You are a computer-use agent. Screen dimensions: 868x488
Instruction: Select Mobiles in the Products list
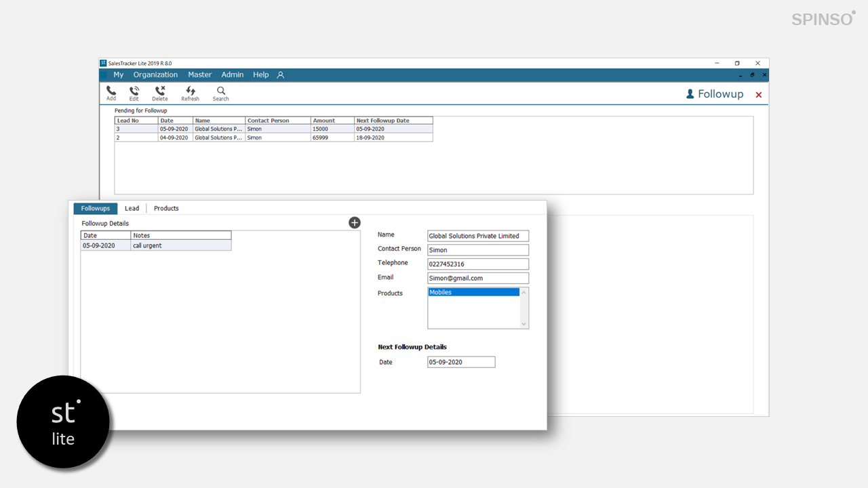(x=473, y=293)
